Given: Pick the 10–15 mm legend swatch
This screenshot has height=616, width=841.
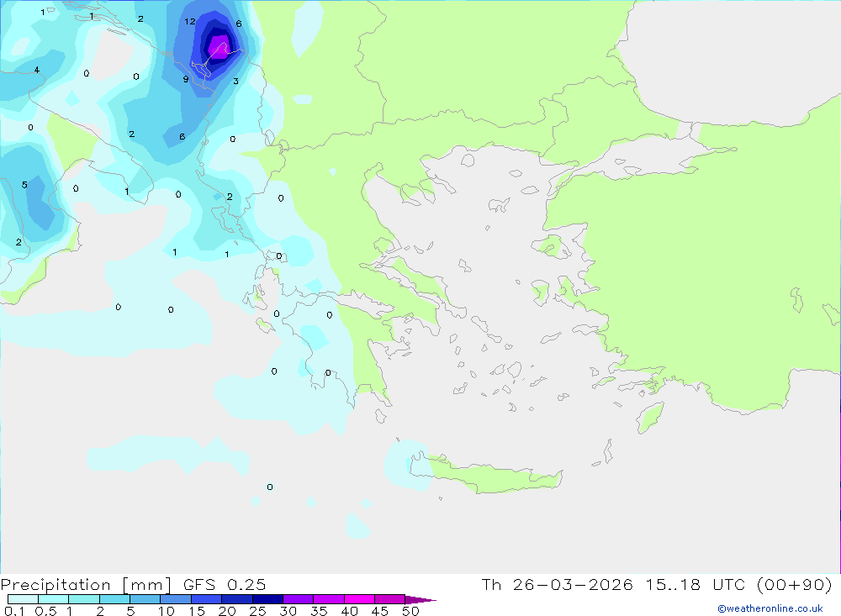Looking at the screenshot, I should click(176, 599).
